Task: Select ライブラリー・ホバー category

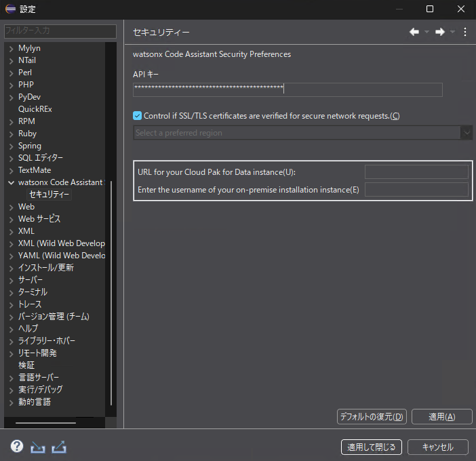Action: (47, 341)
